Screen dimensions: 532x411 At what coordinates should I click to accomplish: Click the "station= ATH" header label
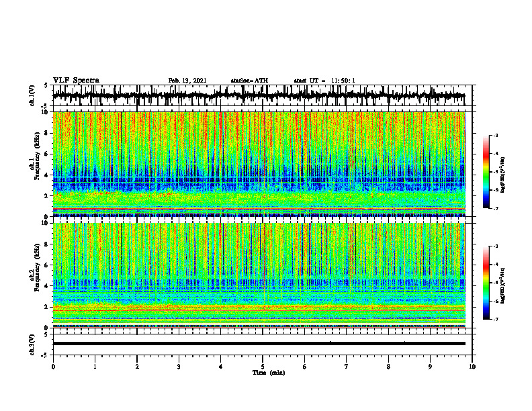pos(249,81)
